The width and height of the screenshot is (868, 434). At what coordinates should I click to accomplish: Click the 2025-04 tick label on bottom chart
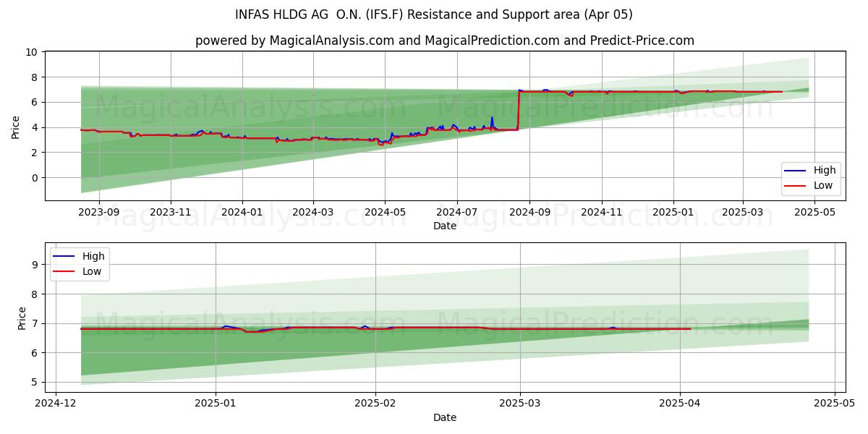(x=680, y=404)
